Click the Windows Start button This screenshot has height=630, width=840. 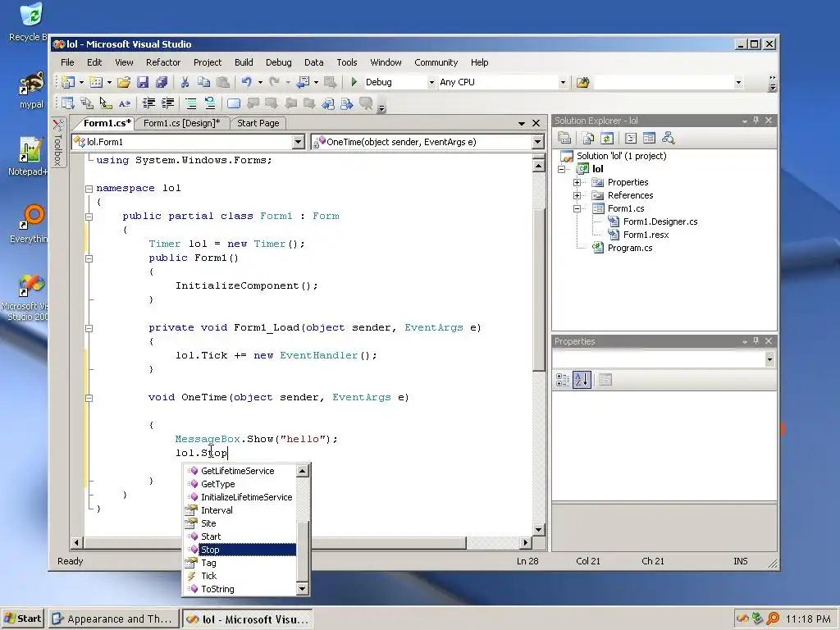point(22,619)
